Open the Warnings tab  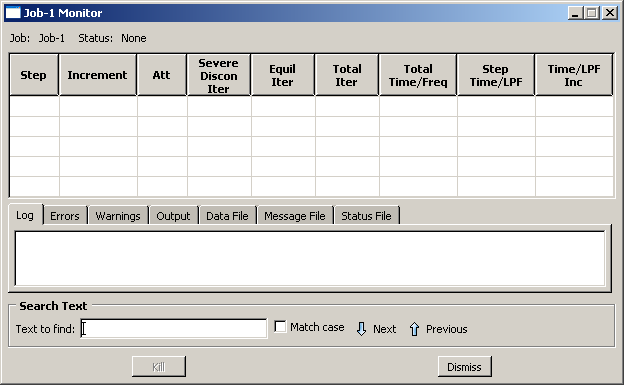click(x=118, y=216)
